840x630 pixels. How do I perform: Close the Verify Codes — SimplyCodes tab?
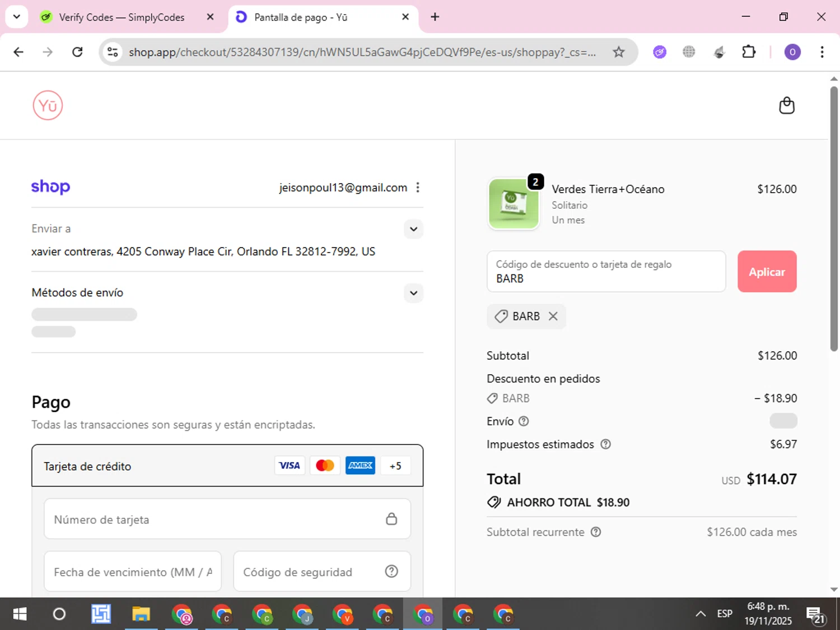(210, 17)
